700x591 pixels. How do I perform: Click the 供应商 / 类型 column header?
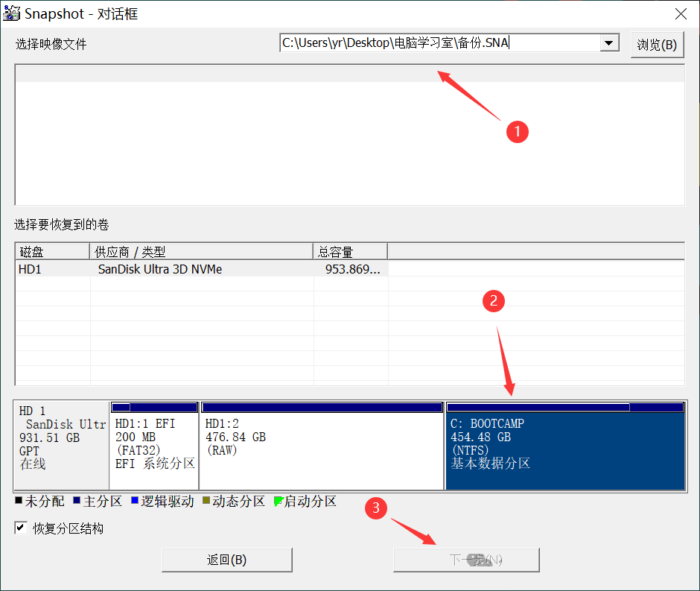click(201, 252)
